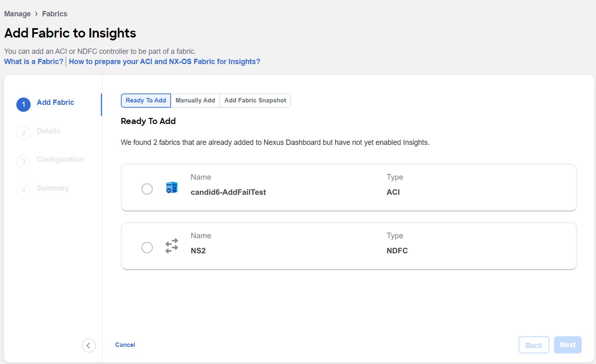Click the Ready To Add heading
The image size is (596, 364).
click(x=148, y=121)
